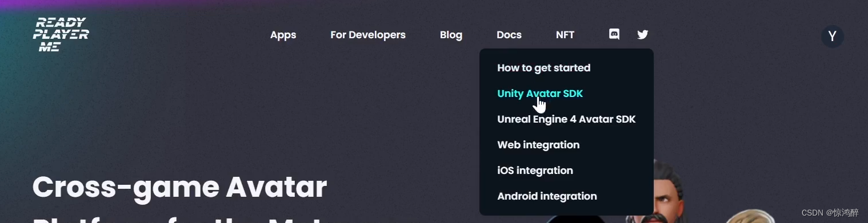
Task: Select Unity Avatar SDK entry
Action: (540, 94)
